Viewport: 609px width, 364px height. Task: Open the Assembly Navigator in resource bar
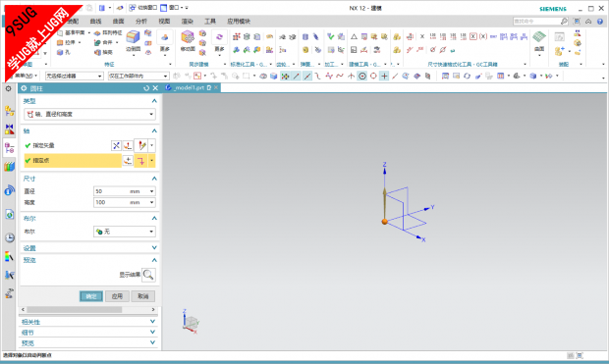pos(9,111)
